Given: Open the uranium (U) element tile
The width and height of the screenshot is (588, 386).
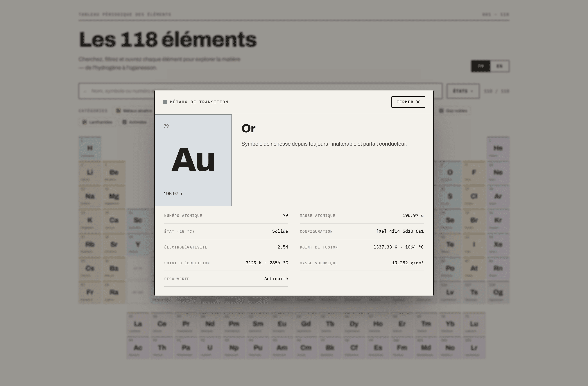Looking at the screenshot, I should click(x=210, y=348).
